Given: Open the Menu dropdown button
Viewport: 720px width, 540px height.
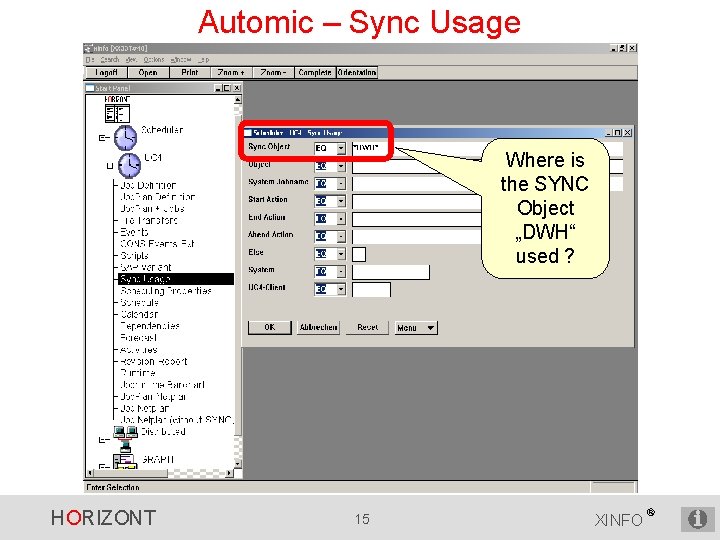Looking at the screenshot, I should 416,328.
